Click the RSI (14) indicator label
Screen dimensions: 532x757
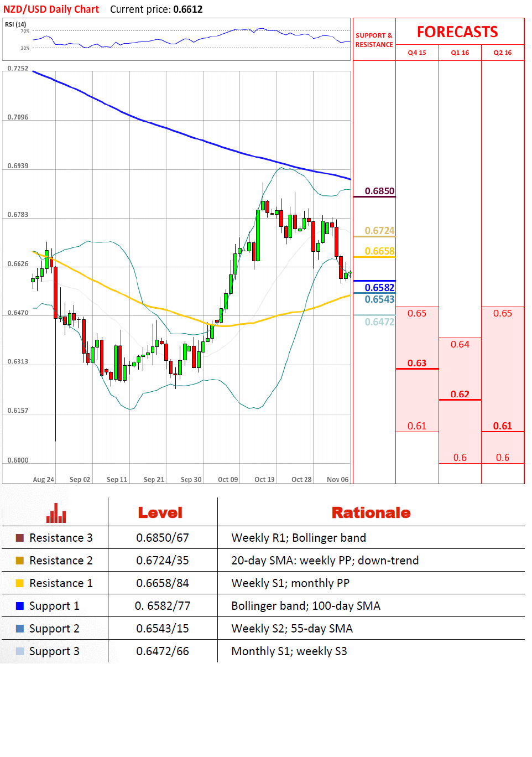[x=15, y=24]
